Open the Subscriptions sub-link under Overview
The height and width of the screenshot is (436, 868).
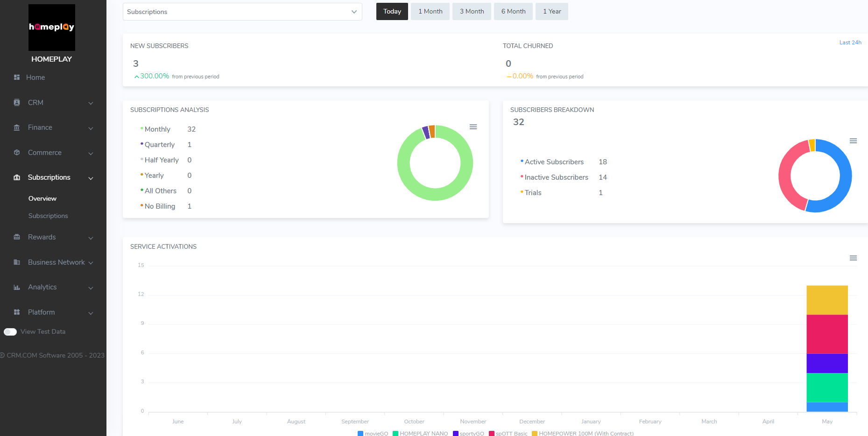[x=48, y=216]
